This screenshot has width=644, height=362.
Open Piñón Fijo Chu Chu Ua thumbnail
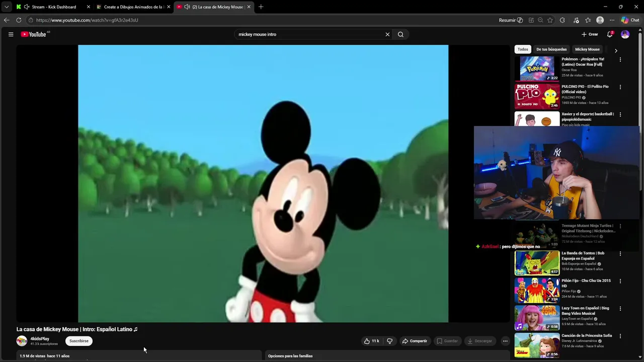(537, 290)
